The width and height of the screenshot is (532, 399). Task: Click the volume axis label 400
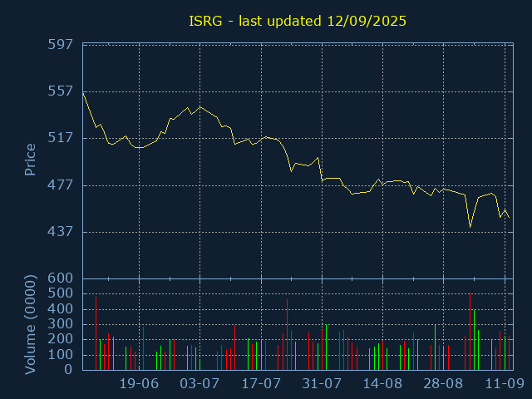click(x=61, y=308)
